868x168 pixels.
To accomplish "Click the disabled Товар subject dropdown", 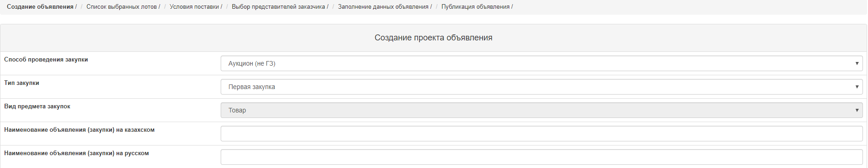I will point(541,110).
